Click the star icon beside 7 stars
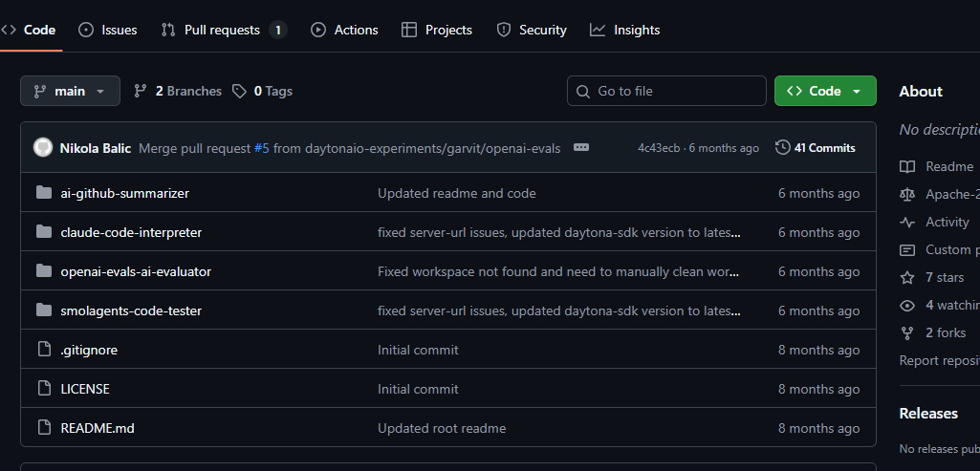This screenshot has width=980, height=471. [907, 277]
